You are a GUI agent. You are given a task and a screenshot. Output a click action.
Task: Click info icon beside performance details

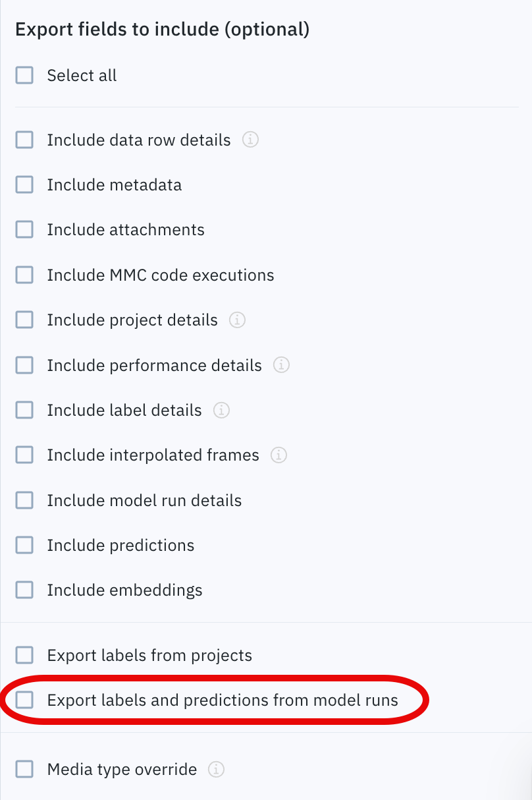(281, 365)
